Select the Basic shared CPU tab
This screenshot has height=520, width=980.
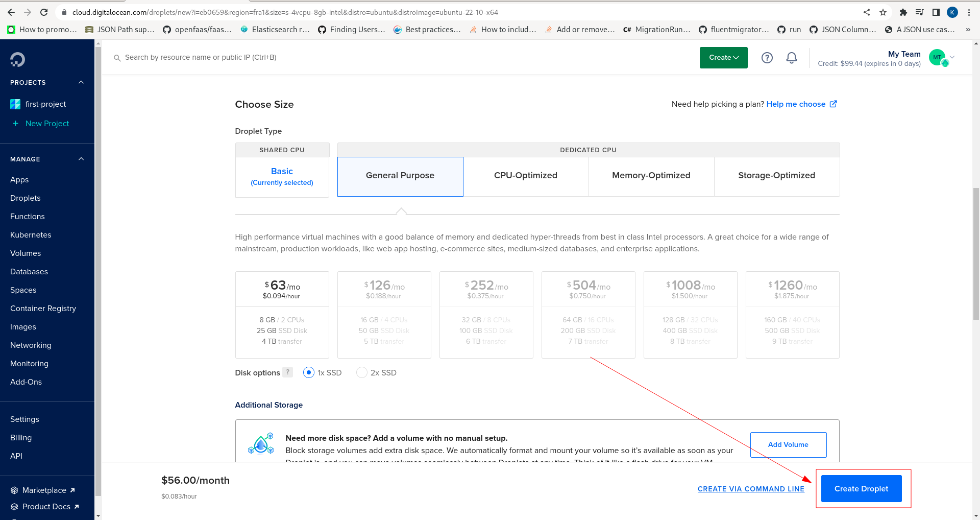(282, 177)
